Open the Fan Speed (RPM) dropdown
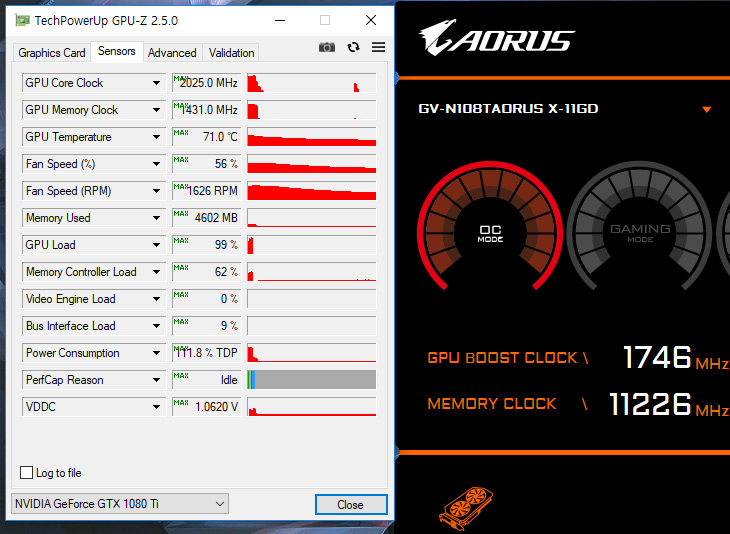730x534 pixels. [x=156, y=191]
